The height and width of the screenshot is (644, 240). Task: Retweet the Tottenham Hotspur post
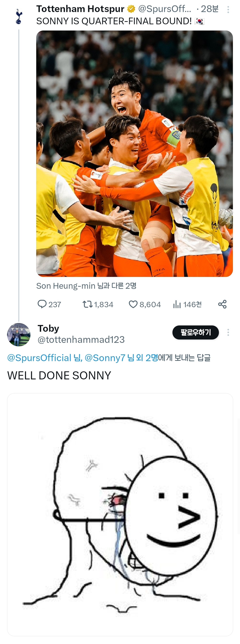coord(88,304)
